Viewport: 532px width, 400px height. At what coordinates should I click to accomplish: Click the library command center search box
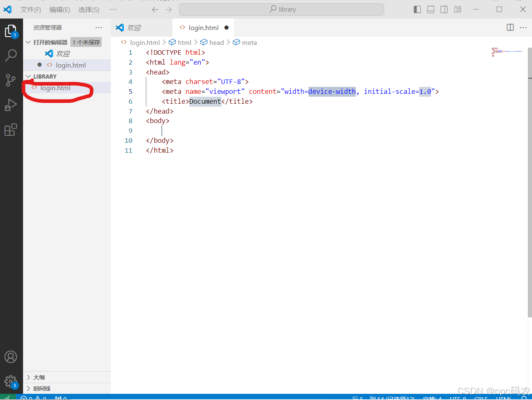pyautogui.click(x=282, y=9)
